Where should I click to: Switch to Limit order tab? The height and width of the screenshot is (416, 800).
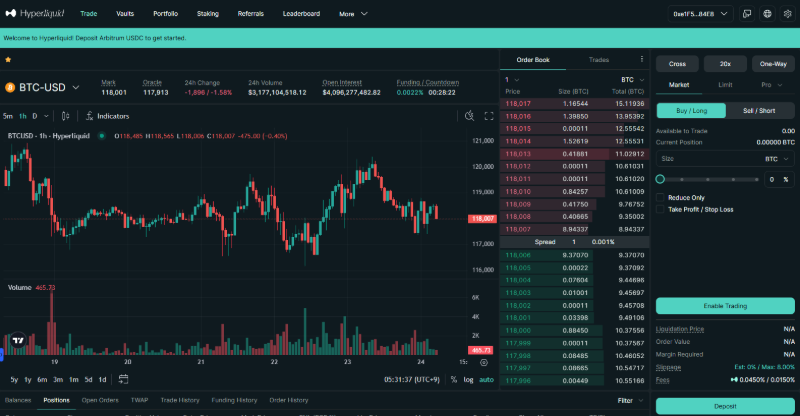coord(725,85)
